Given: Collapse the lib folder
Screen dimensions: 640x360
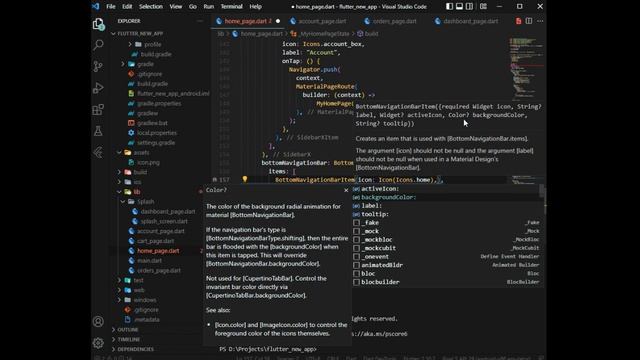Looking at the screenshot, I should pyautogui.click(x=137, y=192).
